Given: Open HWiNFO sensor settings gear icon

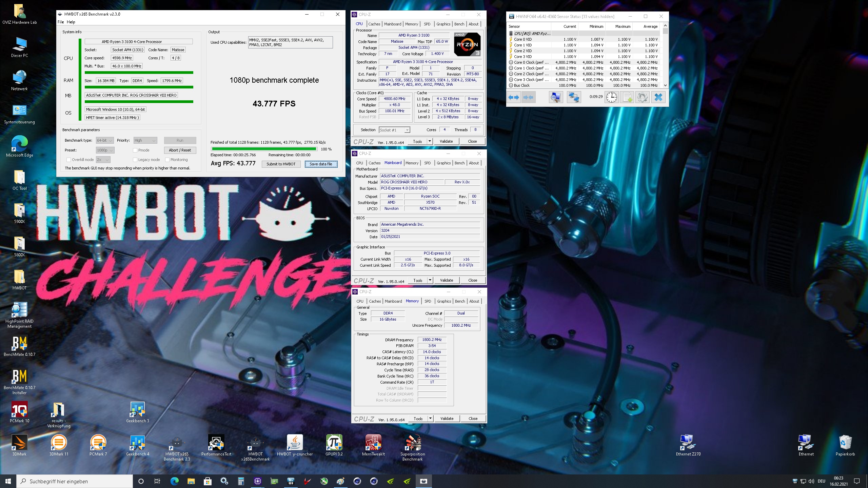Looking at the screenshot, I should tap(643, 98).
